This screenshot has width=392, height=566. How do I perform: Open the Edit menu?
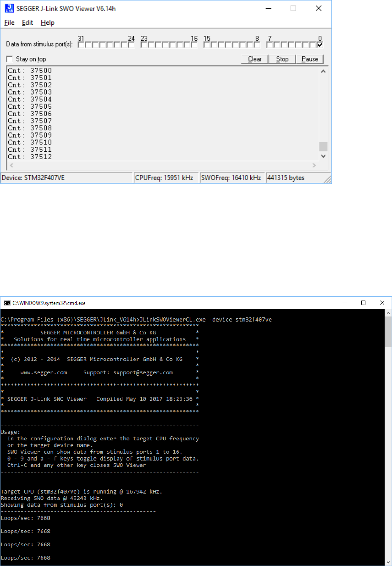[x=28, y=22]
